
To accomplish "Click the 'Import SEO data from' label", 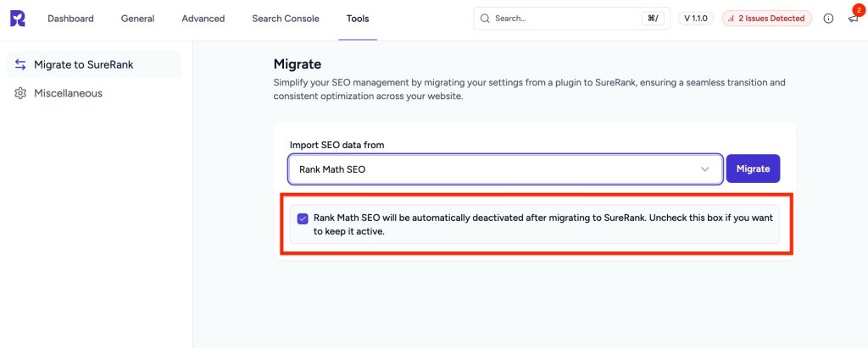I will [x=337, y=145].
